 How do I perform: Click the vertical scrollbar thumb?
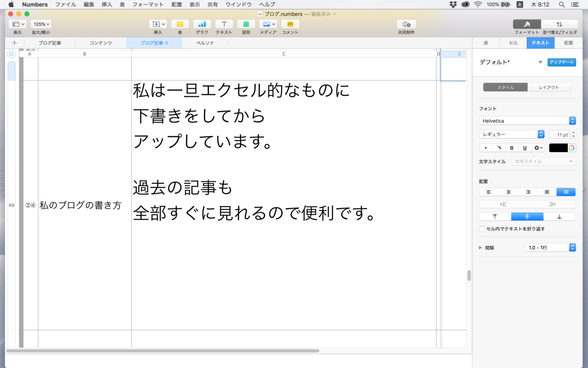(469, 275)
